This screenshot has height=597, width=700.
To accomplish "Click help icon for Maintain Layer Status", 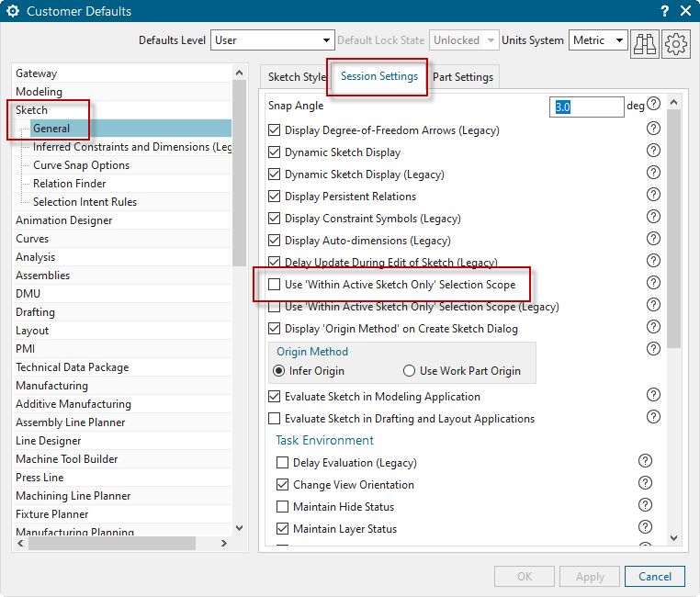I will [645, 527].
